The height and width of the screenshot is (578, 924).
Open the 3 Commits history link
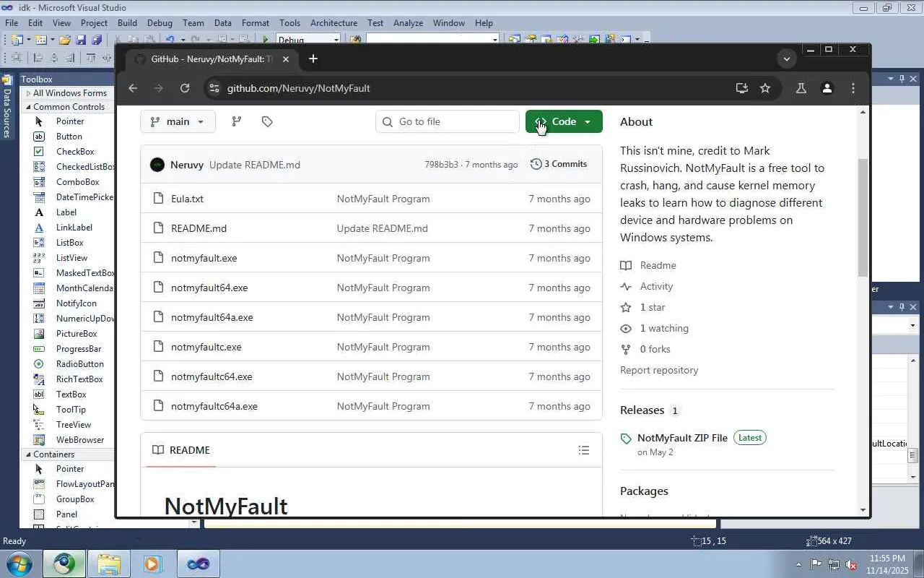click(559, 164)
